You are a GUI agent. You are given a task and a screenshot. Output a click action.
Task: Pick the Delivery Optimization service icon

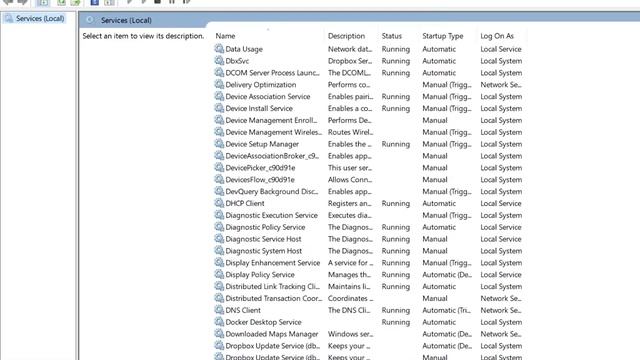219,84
